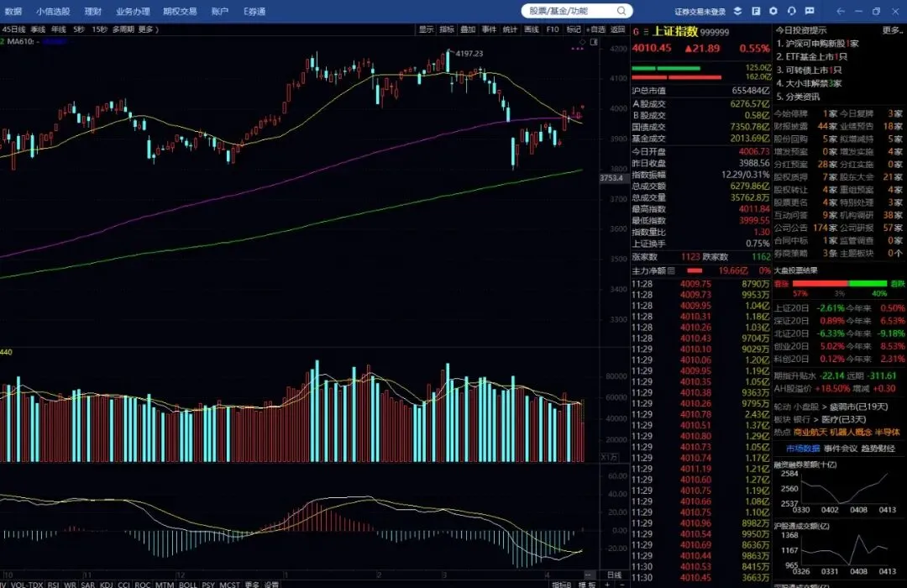Open the 账户 menu

tap(220, 11)
